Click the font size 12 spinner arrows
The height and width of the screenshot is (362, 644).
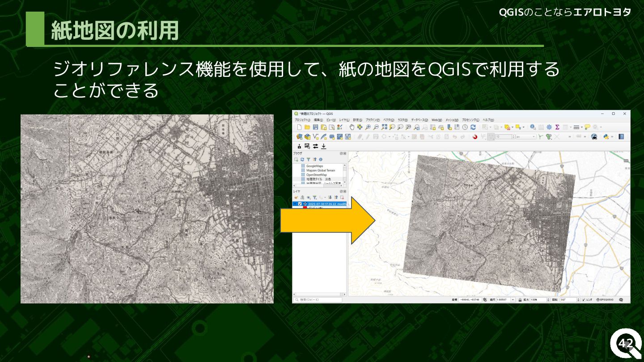(513, 137)
